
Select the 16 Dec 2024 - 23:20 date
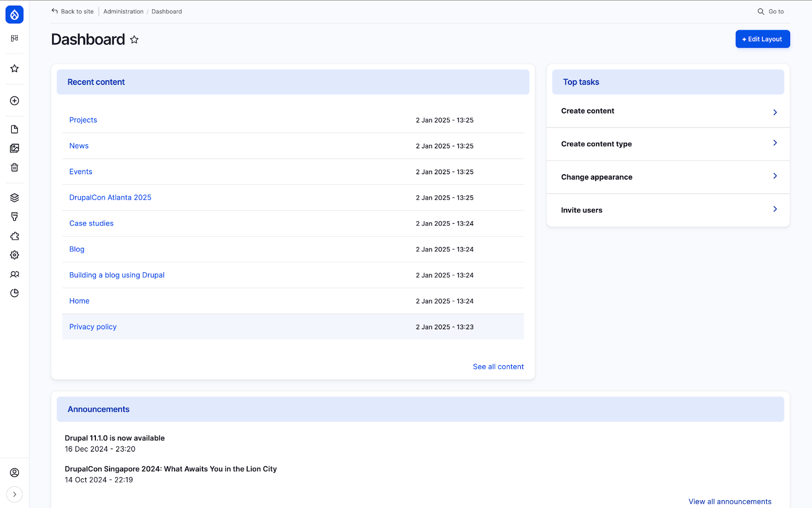click(x=100, y=449)
